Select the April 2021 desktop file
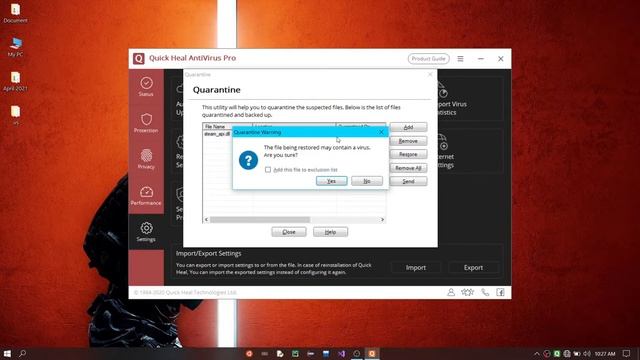Image resolution: width=640 pixels, height=360 pixels. 16,81
